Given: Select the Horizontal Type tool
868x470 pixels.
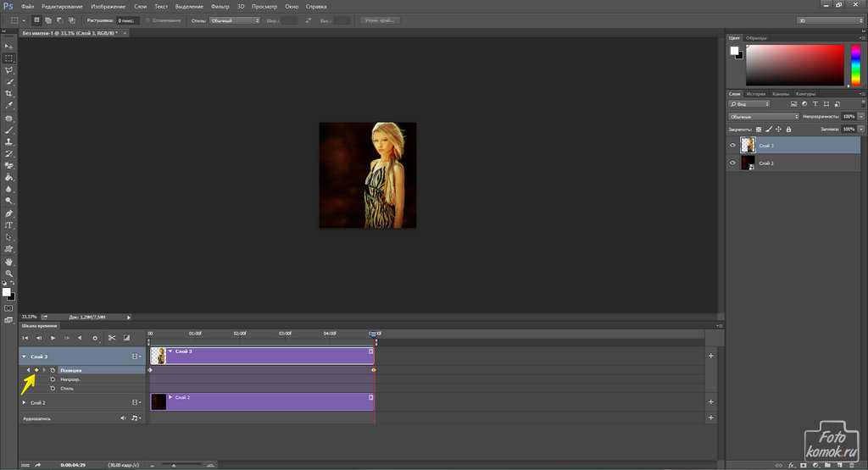Looking at the screenshot, I should (8, 225).
